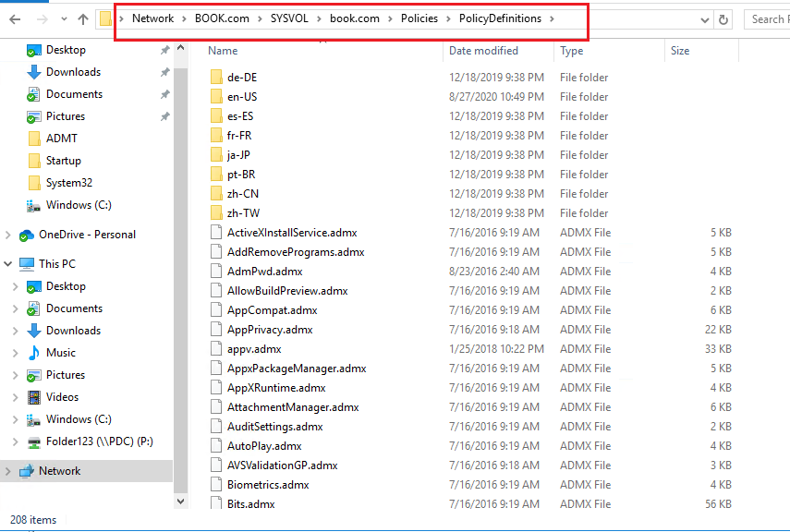The height and width of the screenshot is (532, 790).
Task: Unpin Desktop using its pin icon
Action: coord(164,50)
